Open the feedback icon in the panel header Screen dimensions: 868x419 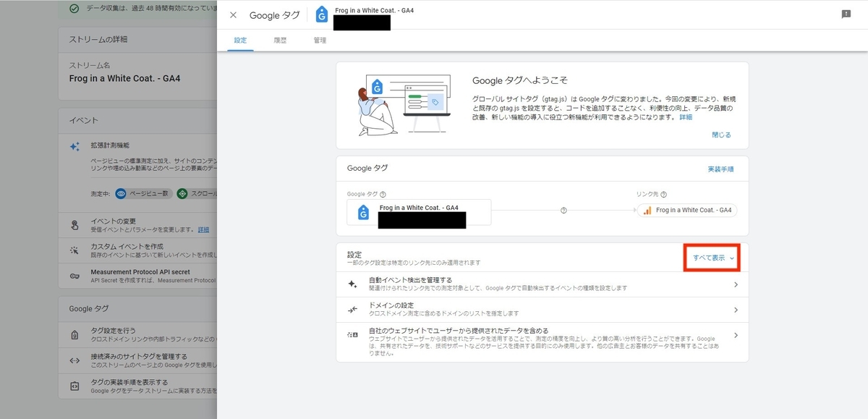click(846, 14)
